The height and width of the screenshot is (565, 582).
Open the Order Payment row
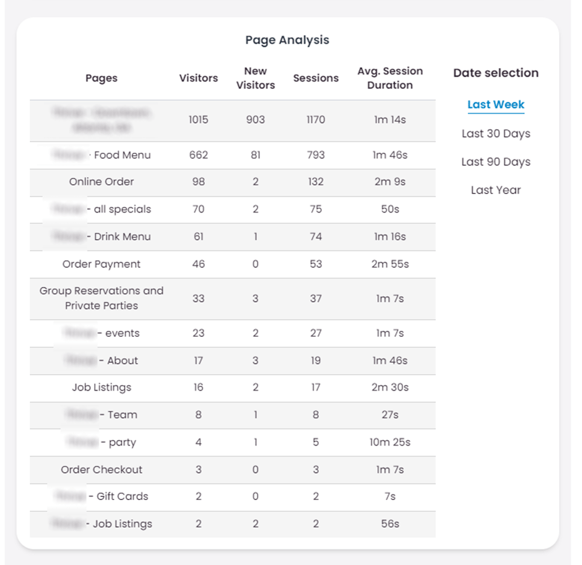pyautogui.click(x=232, y=264)
